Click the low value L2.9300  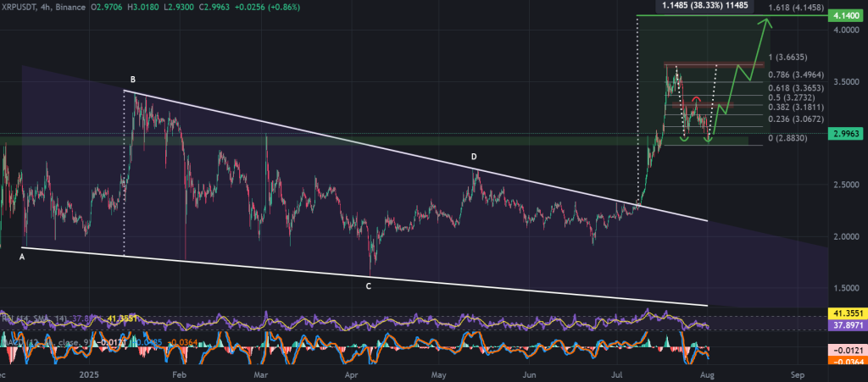tap(179, 7)
